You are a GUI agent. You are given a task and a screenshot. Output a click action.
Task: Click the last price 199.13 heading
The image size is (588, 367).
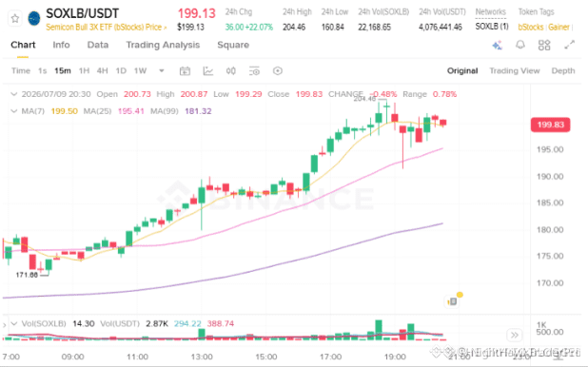click(x=197, y=13)
